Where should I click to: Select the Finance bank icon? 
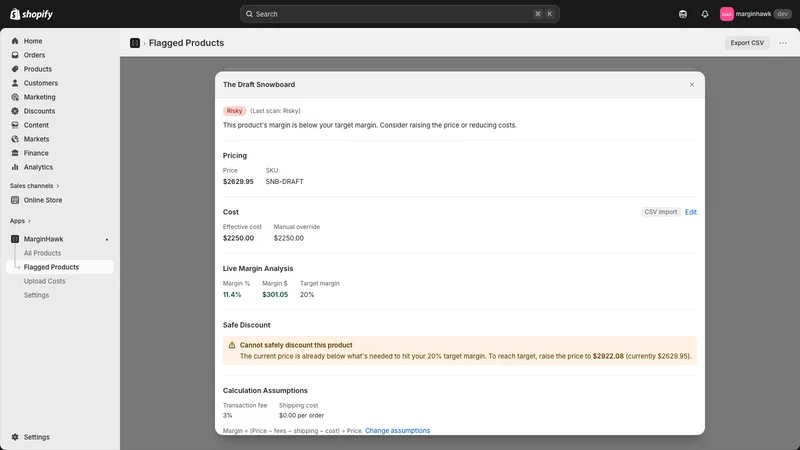point(15,153)
